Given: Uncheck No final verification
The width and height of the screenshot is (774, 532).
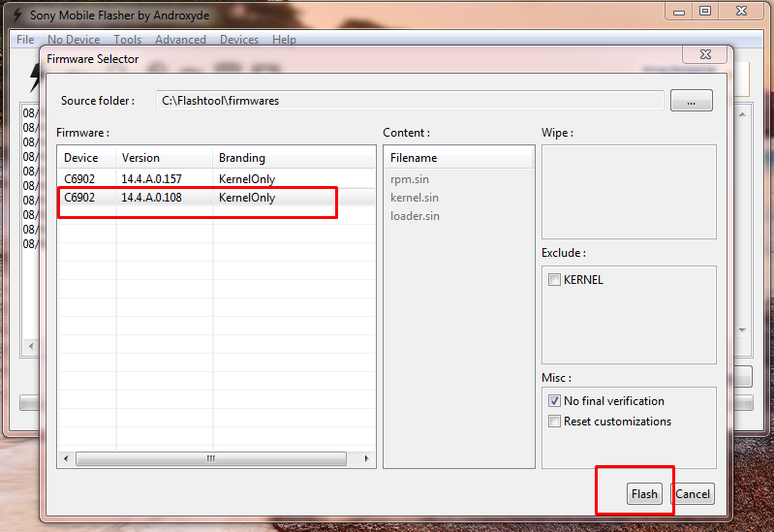Looking at the screenshot, I should click(x=554, y=400).
